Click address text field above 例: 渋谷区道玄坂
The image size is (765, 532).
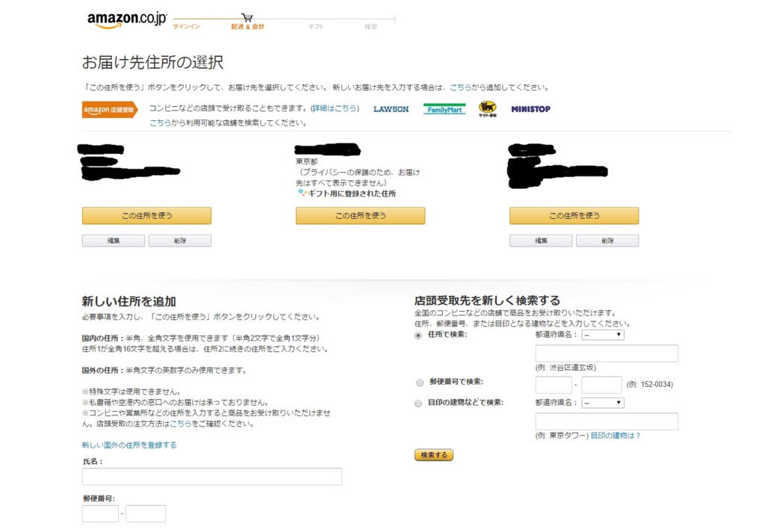point(607,353)
